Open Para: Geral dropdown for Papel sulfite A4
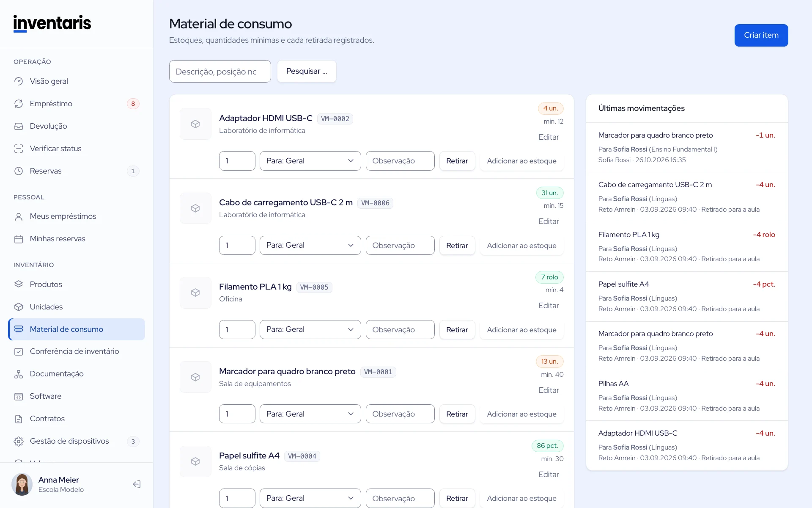The height and width of the screenshot is (508, 812). (310, 498)
